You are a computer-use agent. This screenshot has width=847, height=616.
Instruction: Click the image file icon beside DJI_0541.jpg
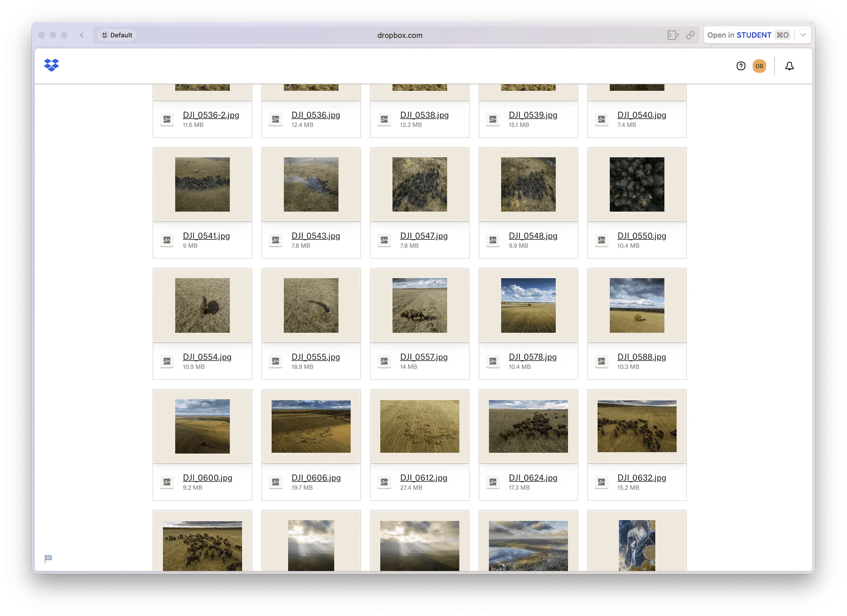coord(167,240)
